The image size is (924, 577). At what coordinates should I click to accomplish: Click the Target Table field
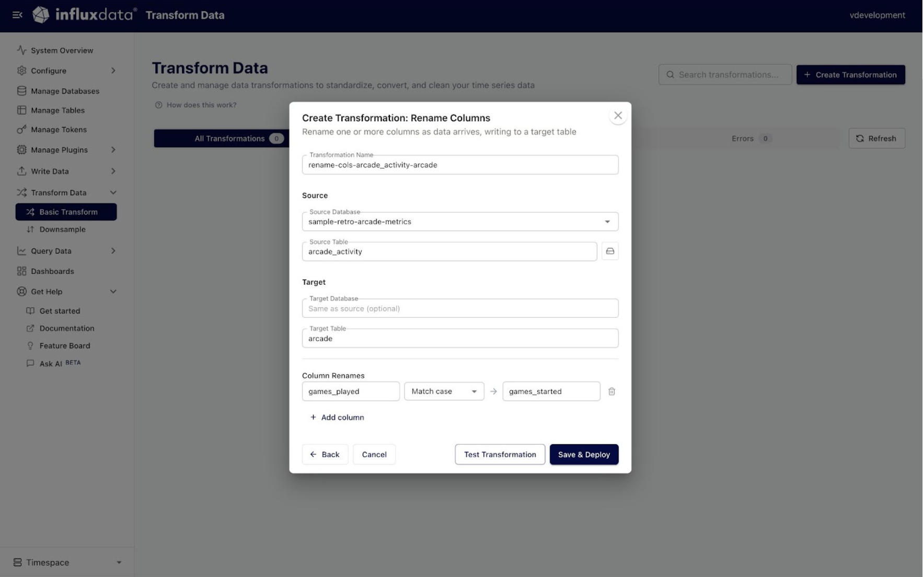[460, 338]
